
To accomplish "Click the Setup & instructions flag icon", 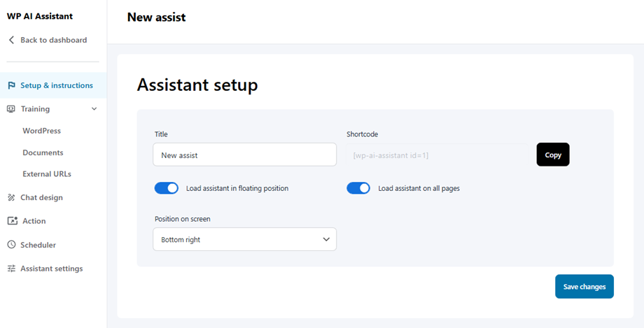I will click(11, 85).
